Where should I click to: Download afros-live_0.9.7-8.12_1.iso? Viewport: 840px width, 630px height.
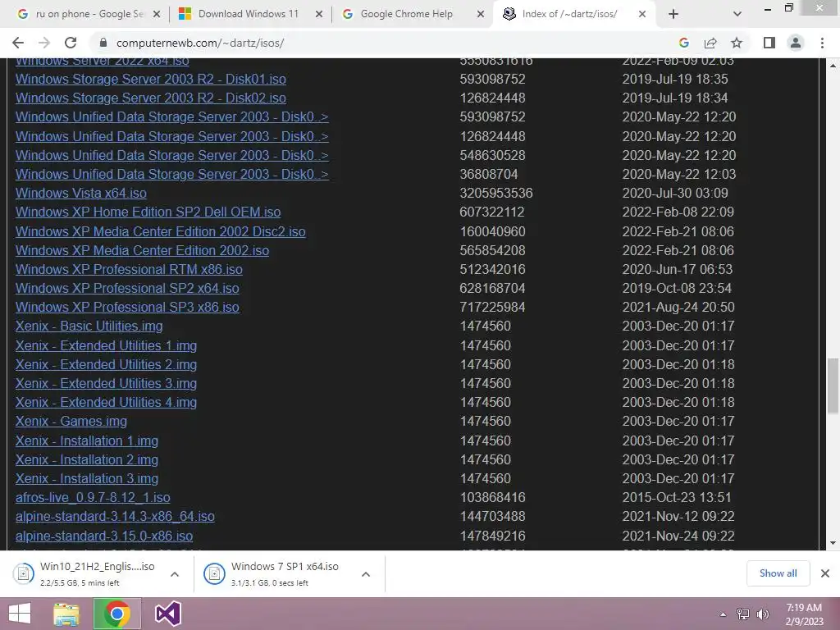pyautogui.click(x=93, y=498)
